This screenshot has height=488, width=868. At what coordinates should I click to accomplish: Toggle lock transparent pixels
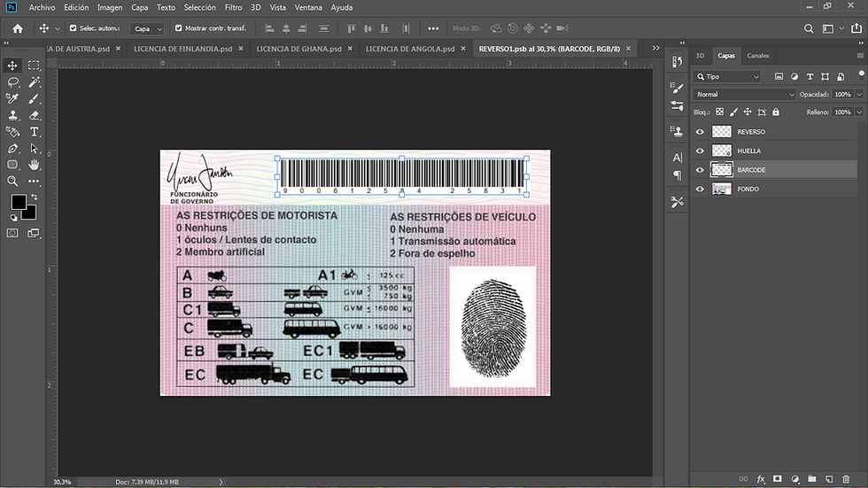(x=719, y=112)
